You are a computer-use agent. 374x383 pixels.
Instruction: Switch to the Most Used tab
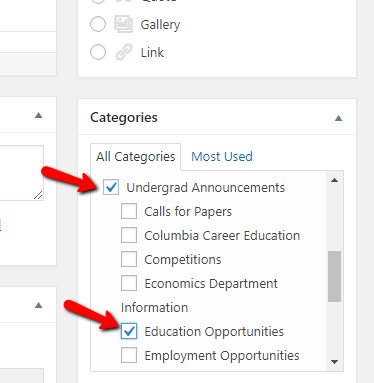(x=222, y=156)
